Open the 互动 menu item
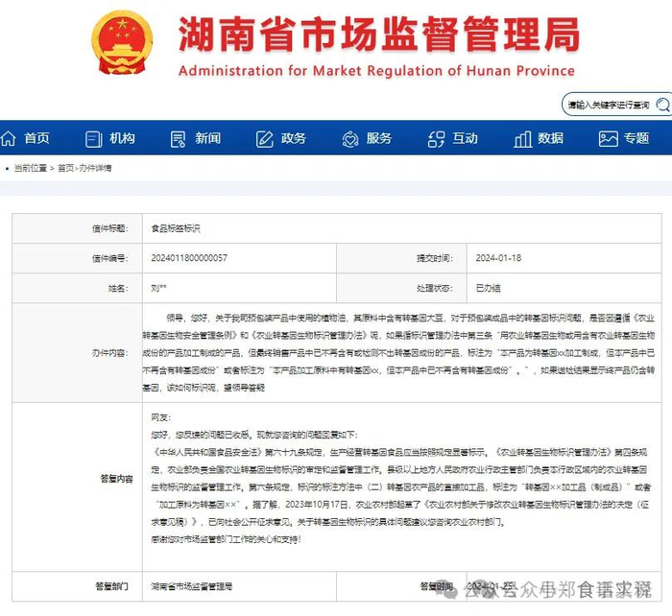Image resolution: width=672 pixels, height=616 pixels. coord(465,138)
